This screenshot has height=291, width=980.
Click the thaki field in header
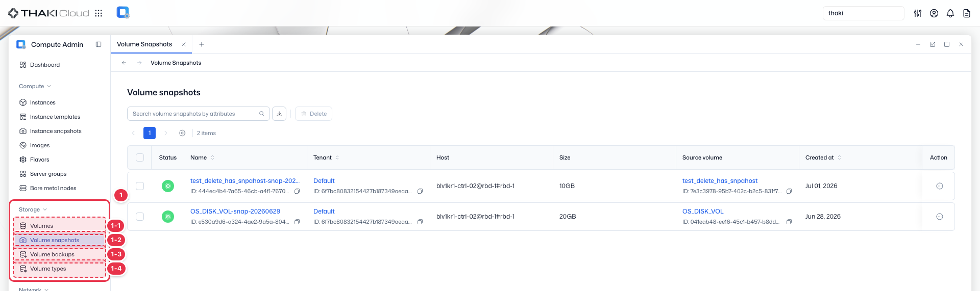point(864,13)
